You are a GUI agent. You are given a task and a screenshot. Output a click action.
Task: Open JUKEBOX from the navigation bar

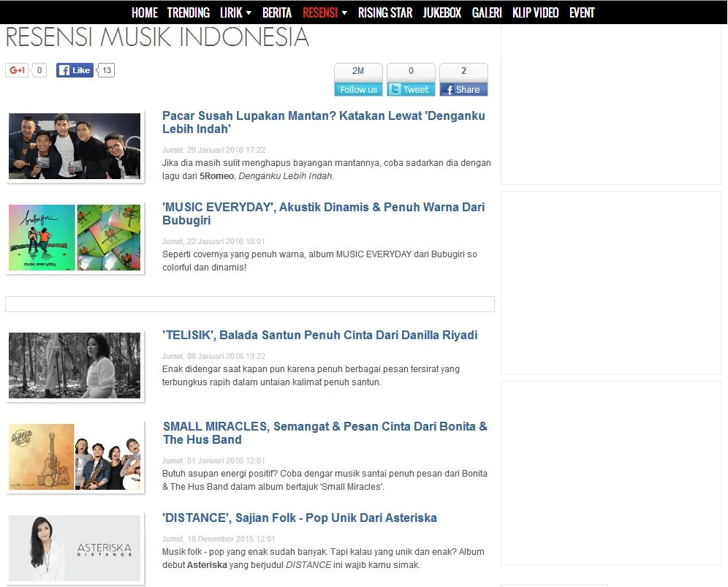[x=441, y=12]
